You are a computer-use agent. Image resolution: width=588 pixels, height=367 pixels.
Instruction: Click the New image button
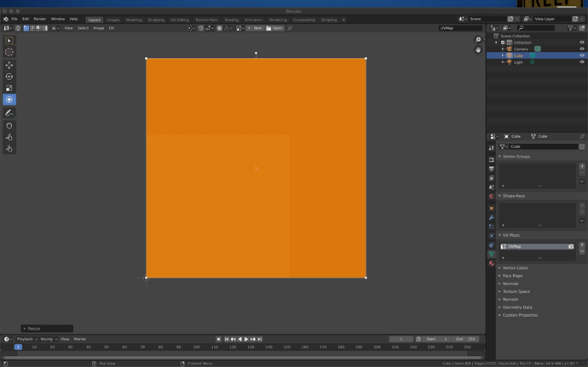[x=255, y=28]
